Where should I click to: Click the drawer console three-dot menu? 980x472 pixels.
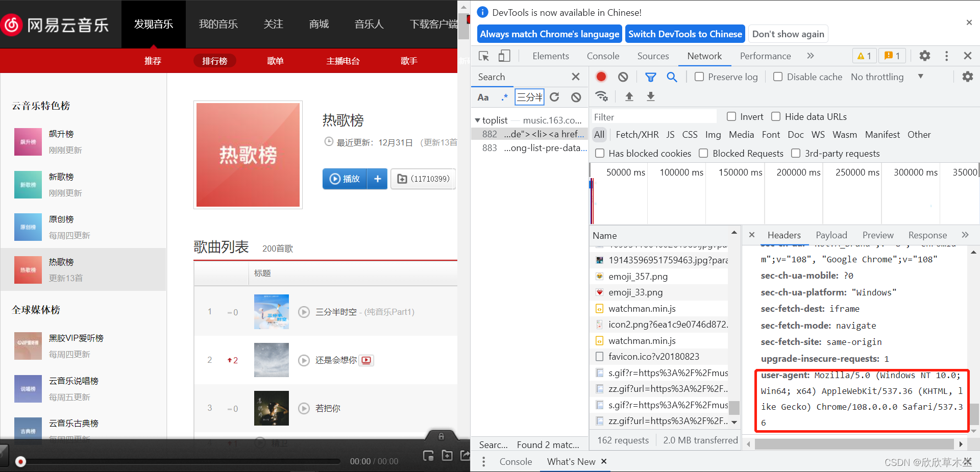pos(483,461)
